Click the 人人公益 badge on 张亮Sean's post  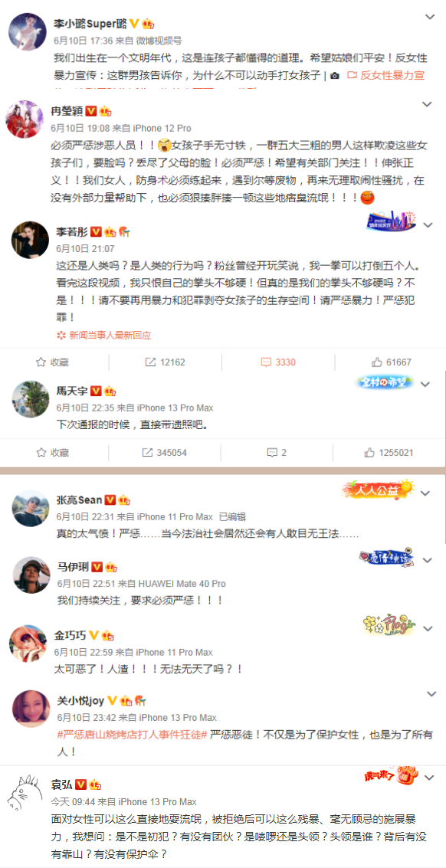point(378,489)
